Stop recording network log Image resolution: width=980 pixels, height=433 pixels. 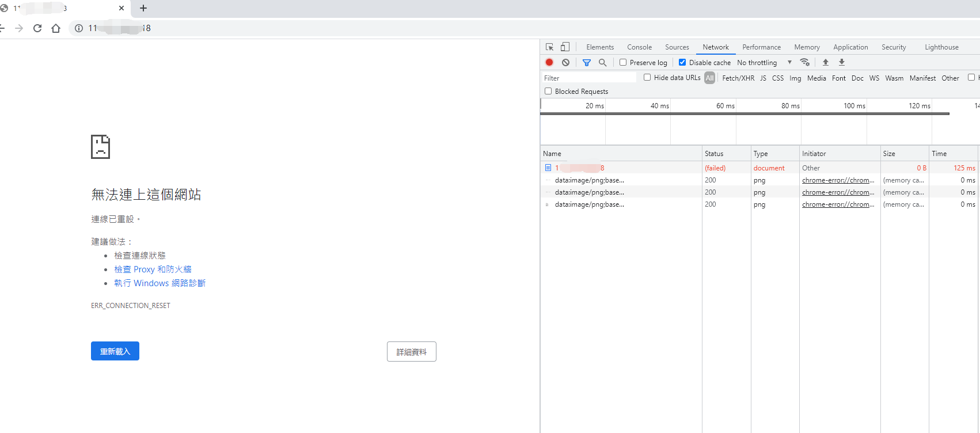click(549, 62)
